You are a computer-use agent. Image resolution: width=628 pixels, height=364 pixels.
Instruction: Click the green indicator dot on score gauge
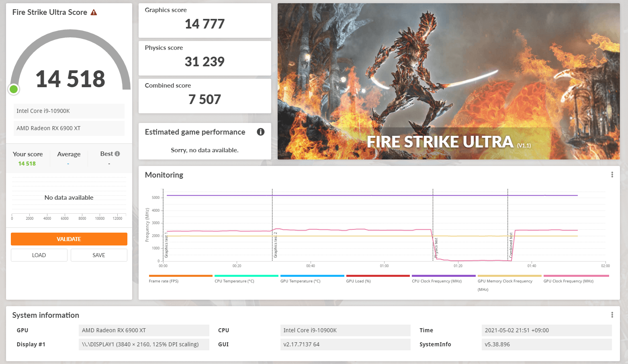coord(14,89)
